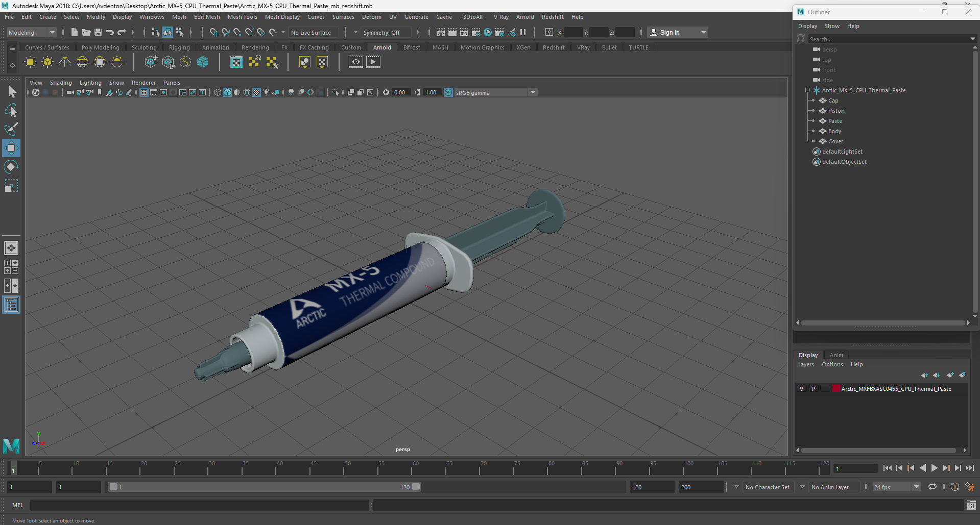Play animation forward
The image size is (980, 525).
(935, 468)
